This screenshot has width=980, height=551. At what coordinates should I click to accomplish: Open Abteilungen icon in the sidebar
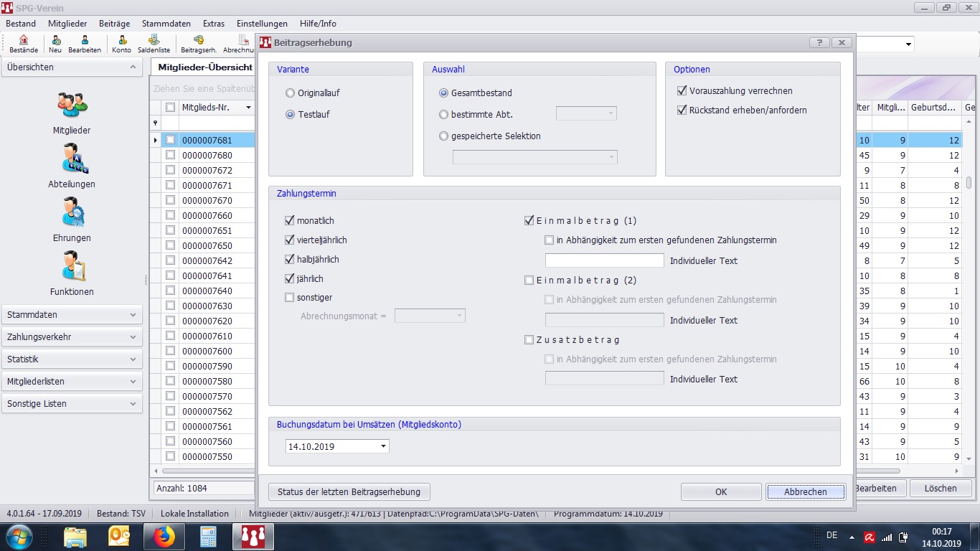click(x=72, y=160)
